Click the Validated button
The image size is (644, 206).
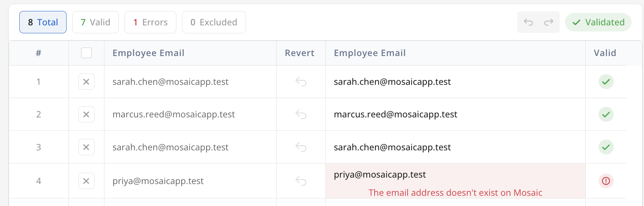(598, 22)
